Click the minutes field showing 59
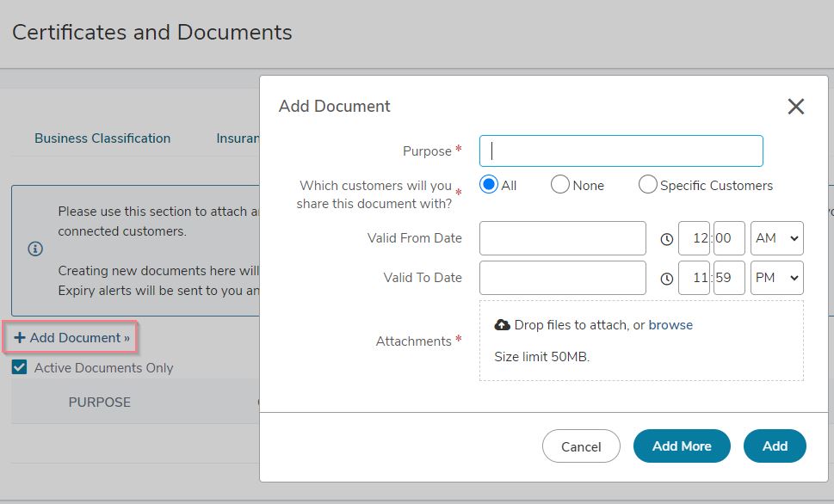The width and height of the screenshot is (834, 504). click(x=729, y=278)
